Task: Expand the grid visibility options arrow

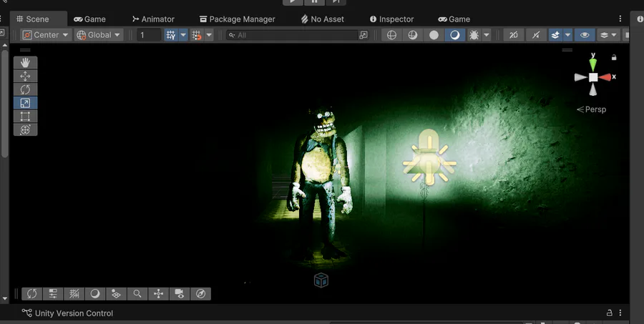Action: [x=183, y=35]
